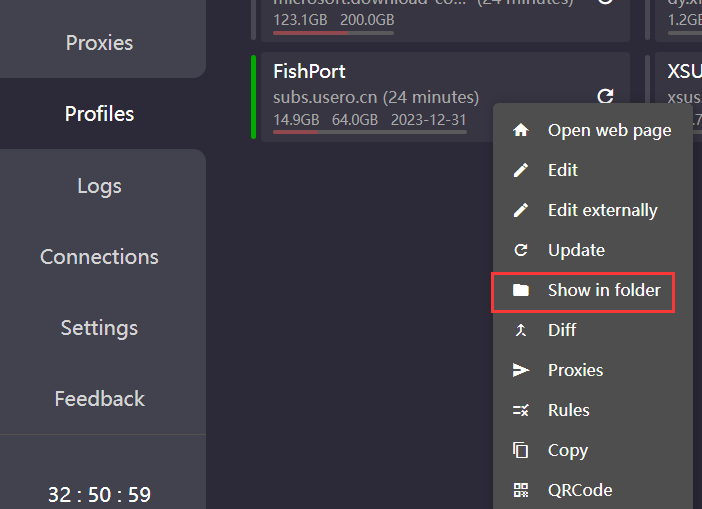Refresh the FishPort profile

[605, 96]
